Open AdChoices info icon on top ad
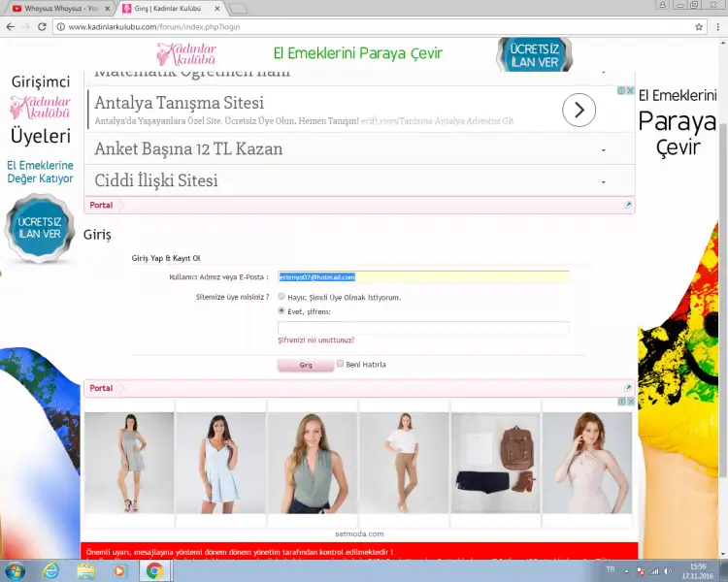The width and height of the screenshot is (728, 582). (621, 90)
